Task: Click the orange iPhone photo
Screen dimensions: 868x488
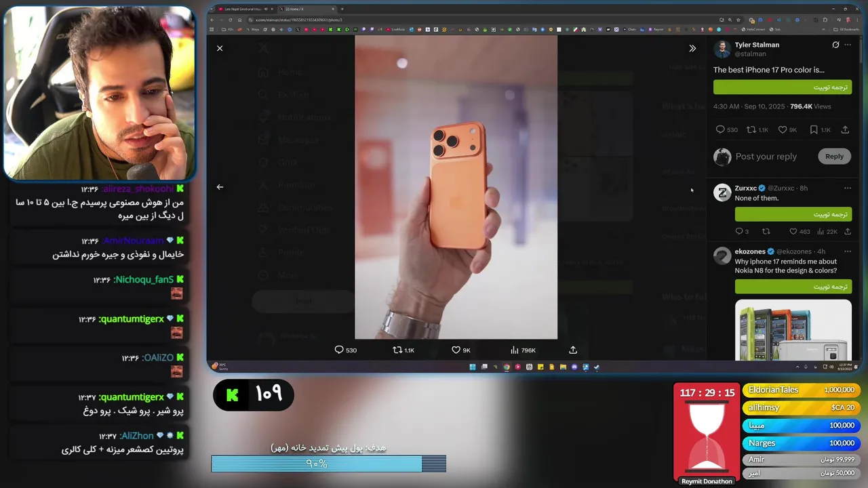Action: pyautogui.click(x=456, y=187)
